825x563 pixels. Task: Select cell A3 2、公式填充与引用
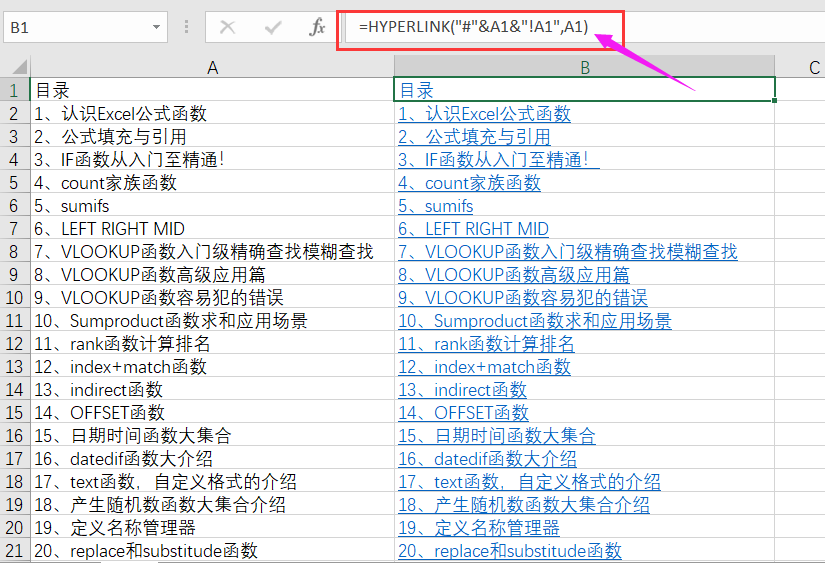212,137
